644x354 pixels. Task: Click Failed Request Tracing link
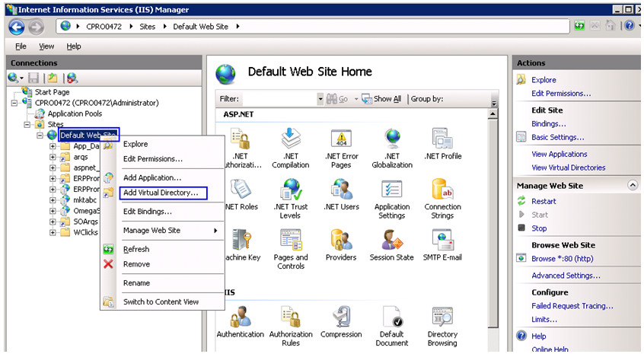572,306
